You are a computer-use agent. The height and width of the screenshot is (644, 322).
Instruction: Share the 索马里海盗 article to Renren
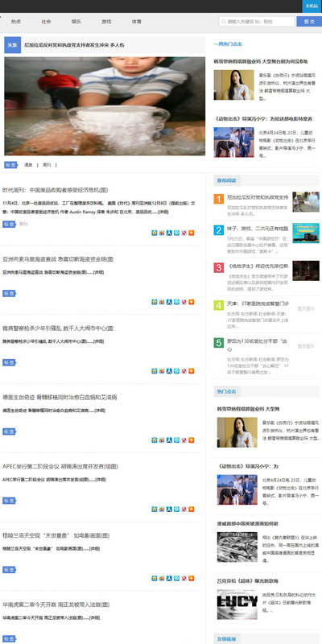(169, 302)
